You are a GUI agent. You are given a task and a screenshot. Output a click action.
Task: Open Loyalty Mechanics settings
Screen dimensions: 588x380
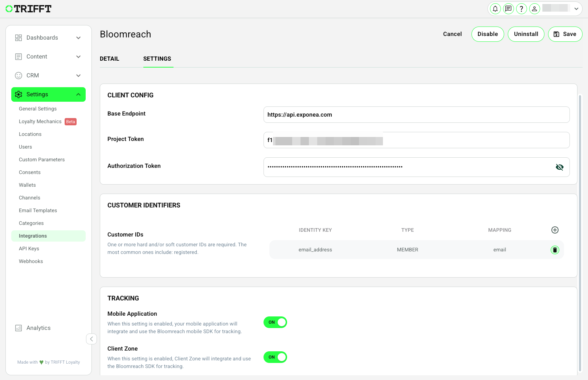pyautogui.click(x=40, y=121)
